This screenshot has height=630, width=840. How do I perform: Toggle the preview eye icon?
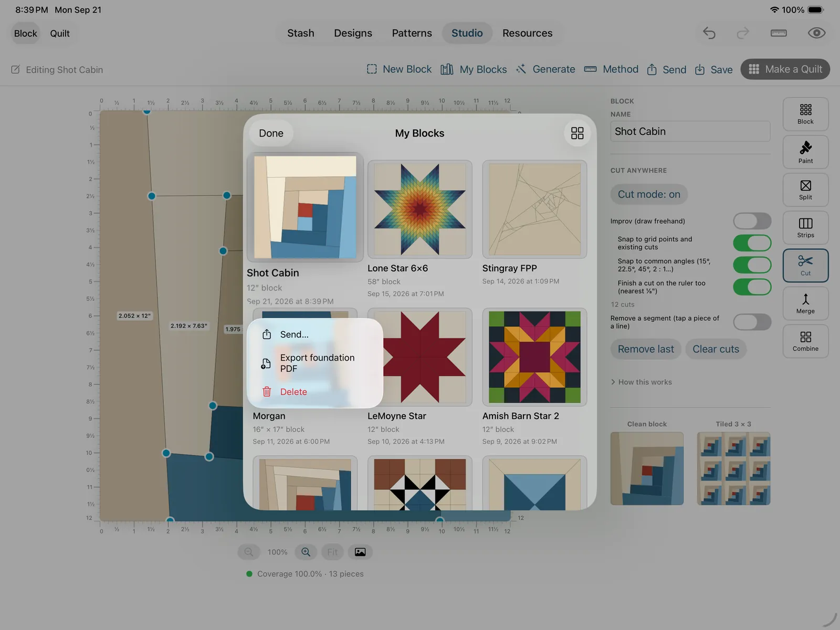(x=816, y=33)
